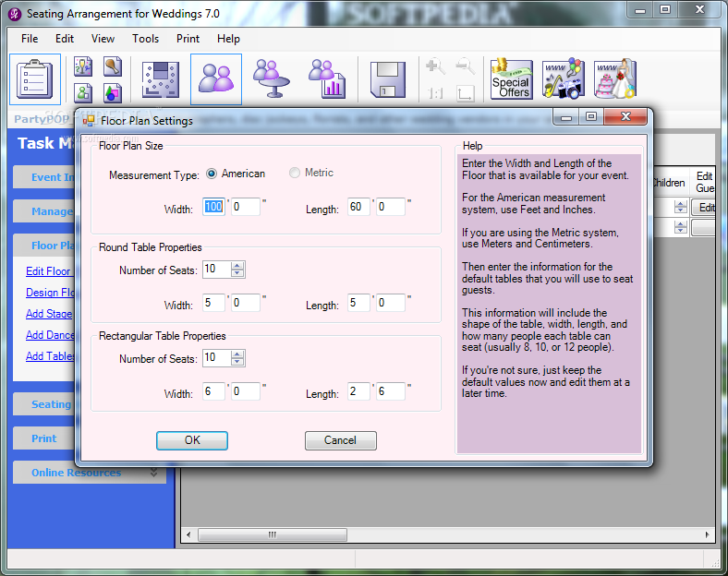Click rectangular table Width feet field

(x=213, y=391)
